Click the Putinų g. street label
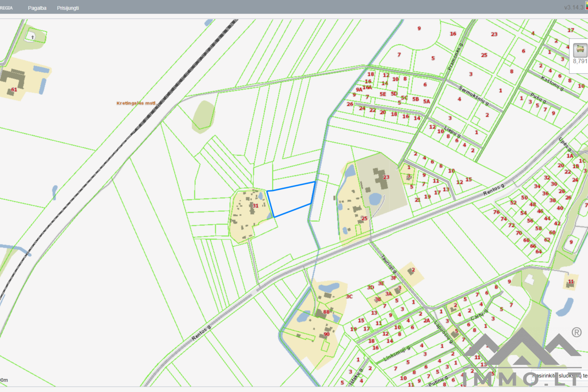 (x=438, y=381)
